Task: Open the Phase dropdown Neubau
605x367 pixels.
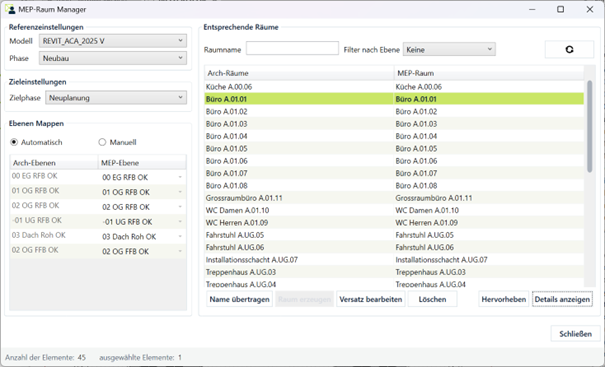Action: pyautogui.click(x=113, y=58)
